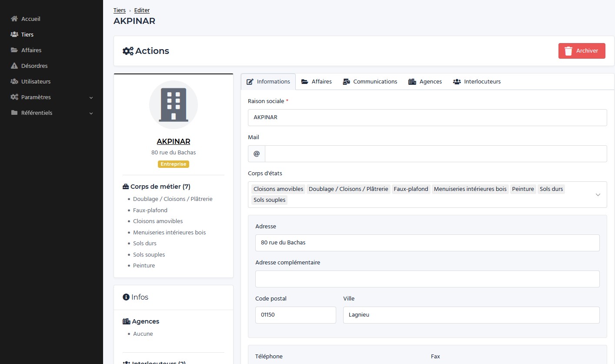Viewport: 615px width, 364px height.
Task: Focus the Code postal field showing 01150
Action: point(296,315)
